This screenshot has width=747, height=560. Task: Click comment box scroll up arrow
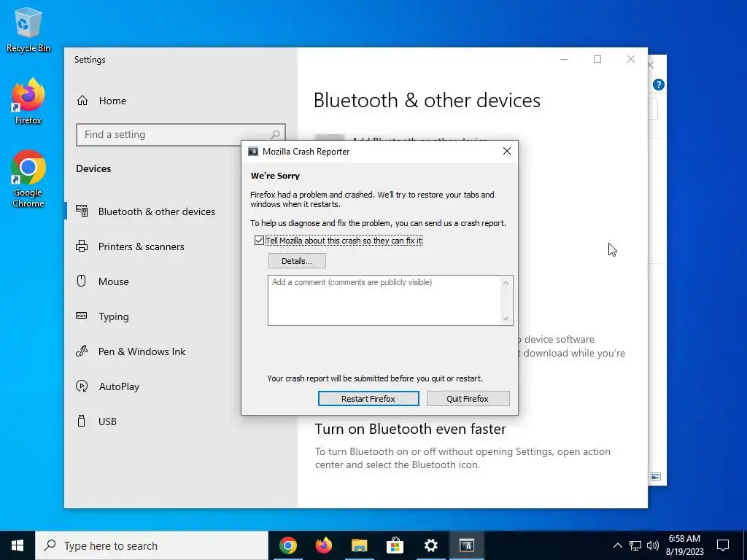click(506, 283)
